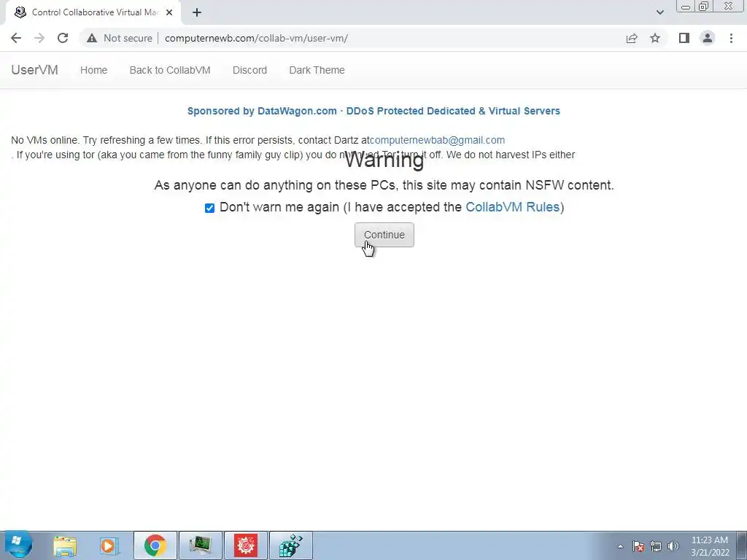
Task: Open the blue cubes app in taskbar
Action: coord(290,545)
